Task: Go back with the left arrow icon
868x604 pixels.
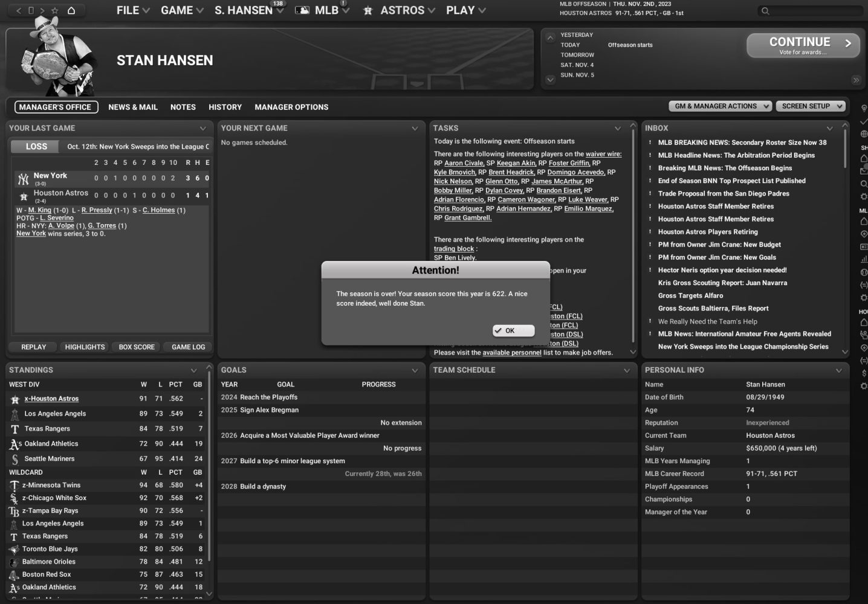Action: pyautogui.click(x=19, y=10)
